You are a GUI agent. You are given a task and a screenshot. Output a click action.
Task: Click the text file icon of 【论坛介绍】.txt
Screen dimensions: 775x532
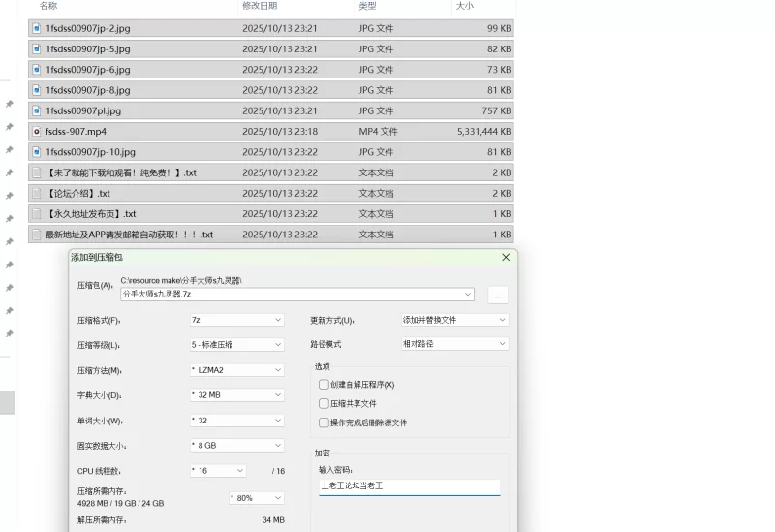(x=37, y=193)
